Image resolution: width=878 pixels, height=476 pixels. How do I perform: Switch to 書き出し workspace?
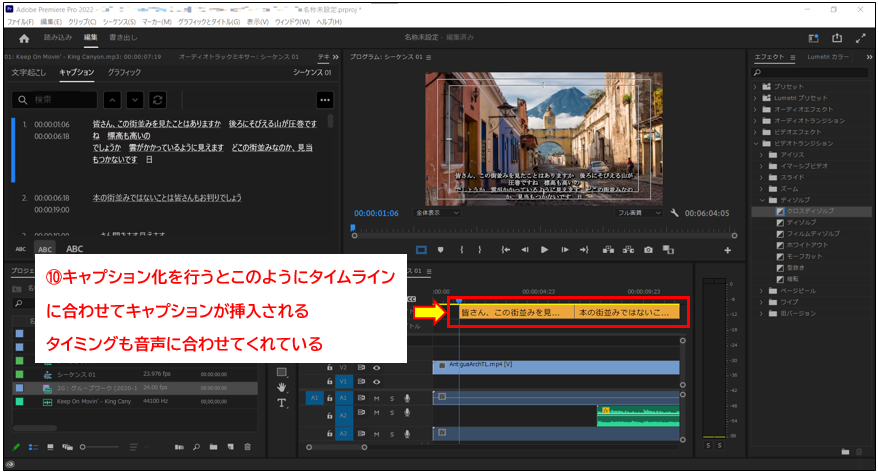123,38
